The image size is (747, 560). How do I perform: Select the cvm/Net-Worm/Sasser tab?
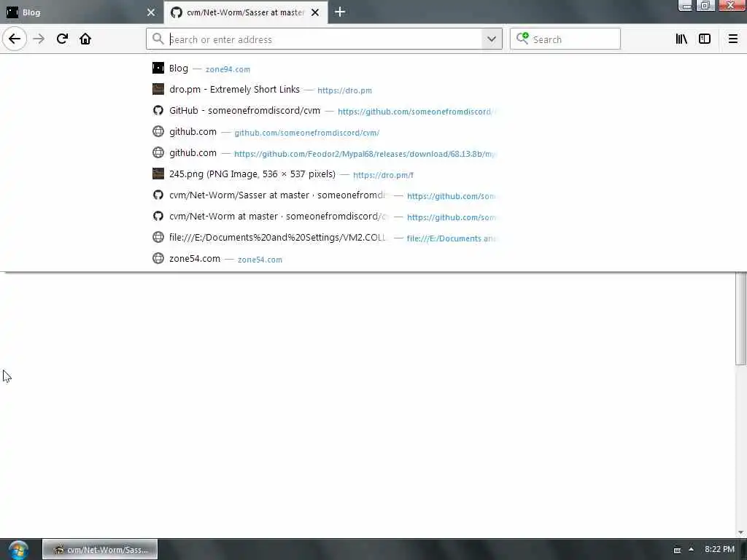[245, 12]
